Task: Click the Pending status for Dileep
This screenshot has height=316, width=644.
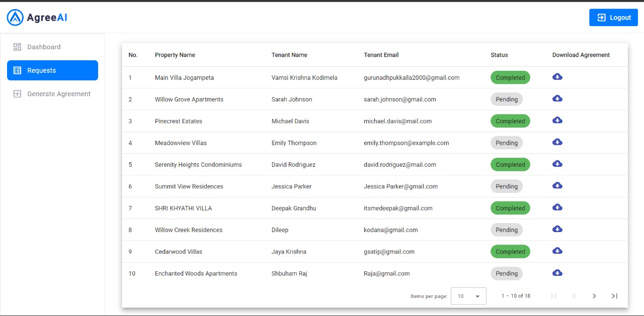Action: 507,230
